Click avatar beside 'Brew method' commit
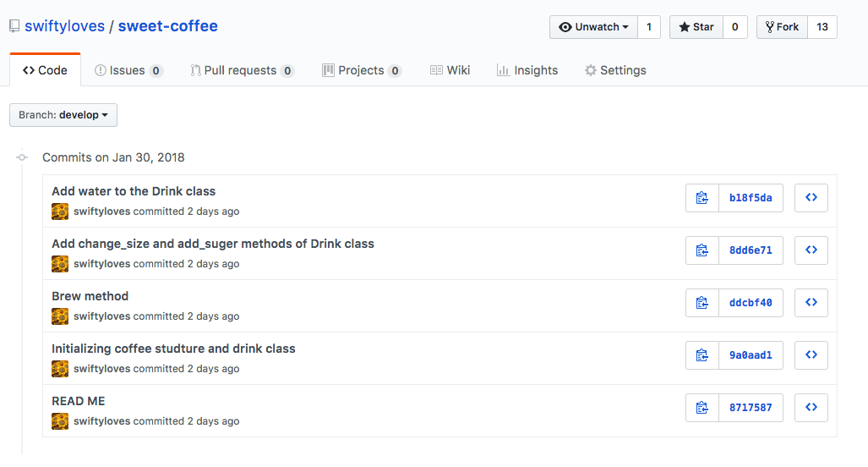The width and height of the screenshot is (868, 467). pyautogui.click(x=60, y=316)
